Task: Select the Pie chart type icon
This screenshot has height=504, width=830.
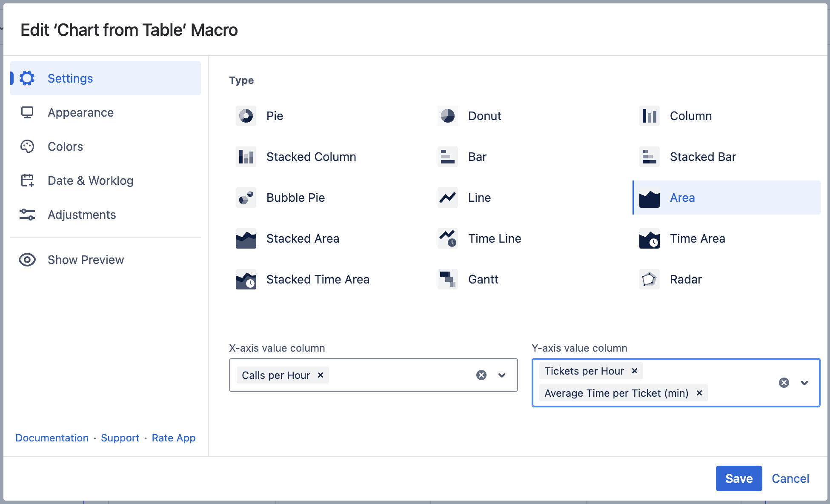Action: (x=246, y=116)
